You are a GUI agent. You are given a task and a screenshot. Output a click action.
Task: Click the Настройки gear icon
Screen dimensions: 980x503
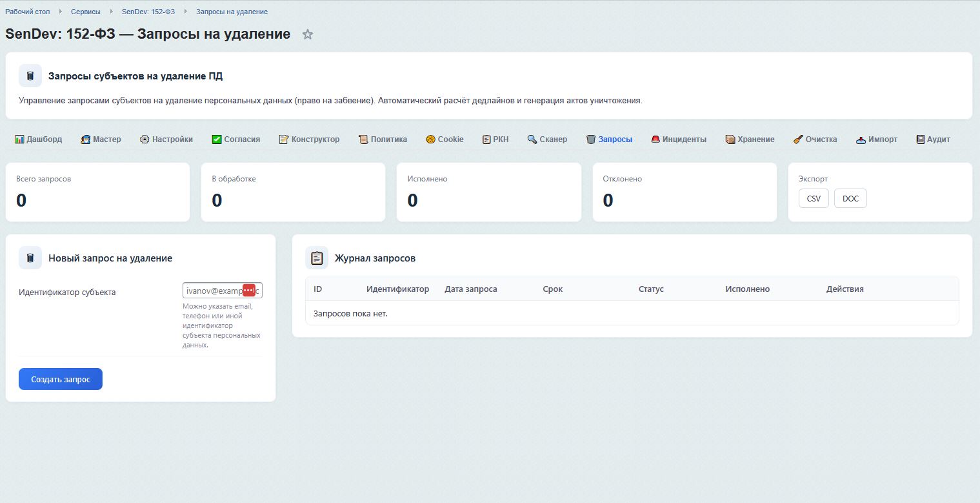click(145, 139)
